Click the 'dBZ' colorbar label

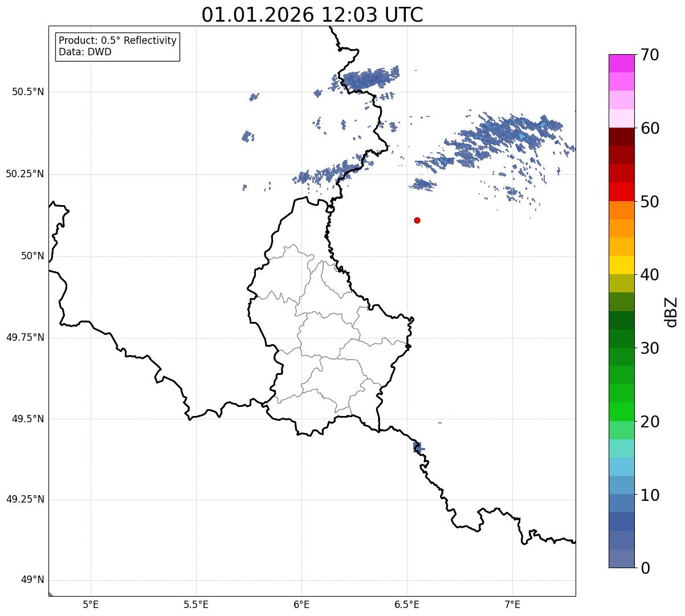(671, 311)
